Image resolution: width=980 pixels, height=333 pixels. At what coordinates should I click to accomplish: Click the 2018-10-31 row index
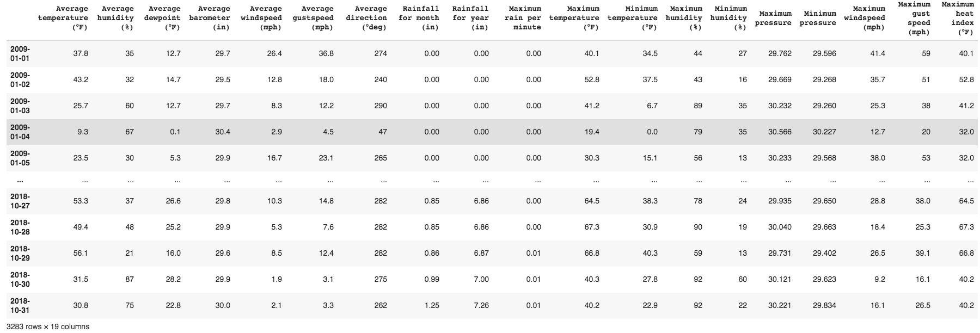20,305
